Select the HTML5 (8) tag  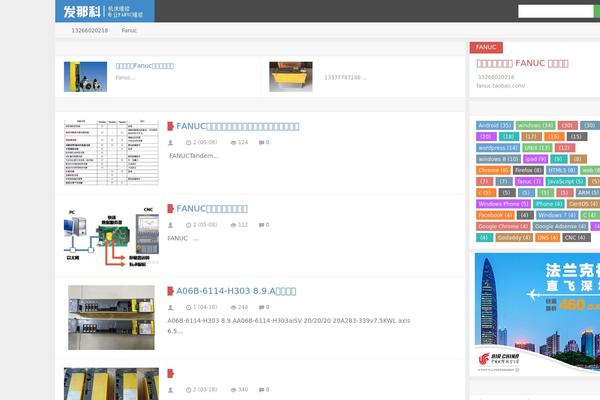pyautogui.click(x=562, y=170)
